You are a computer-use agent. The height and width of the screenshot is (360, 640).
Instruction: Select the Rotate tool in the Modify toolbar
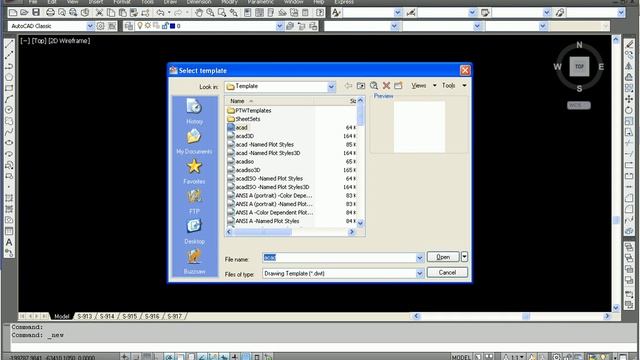[629, 110]
